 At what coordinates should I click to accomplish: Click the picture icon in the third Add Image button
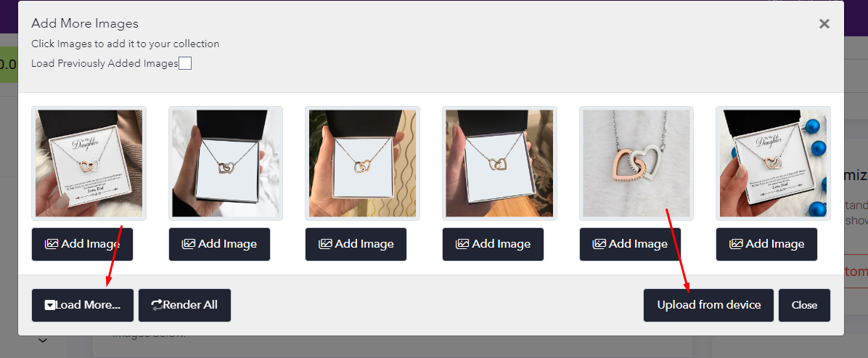tap(325, 244)
